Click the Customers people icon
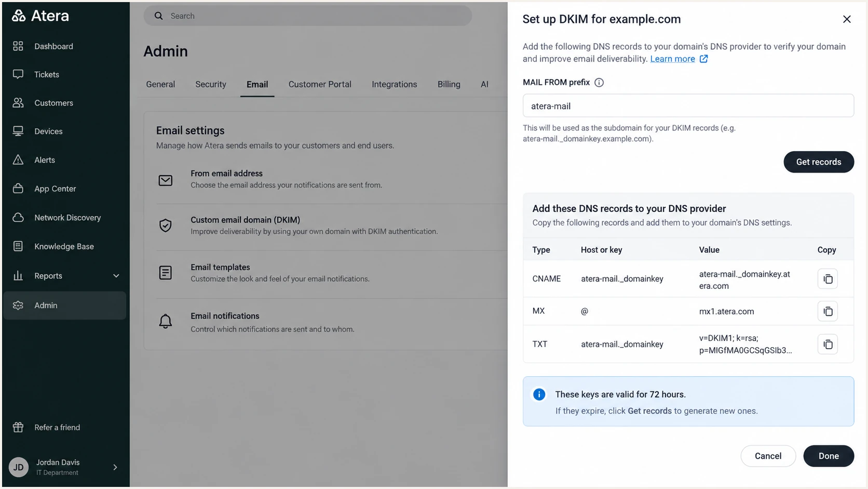Viewport: 868px width, 489px height. click(x=18, y=103)
